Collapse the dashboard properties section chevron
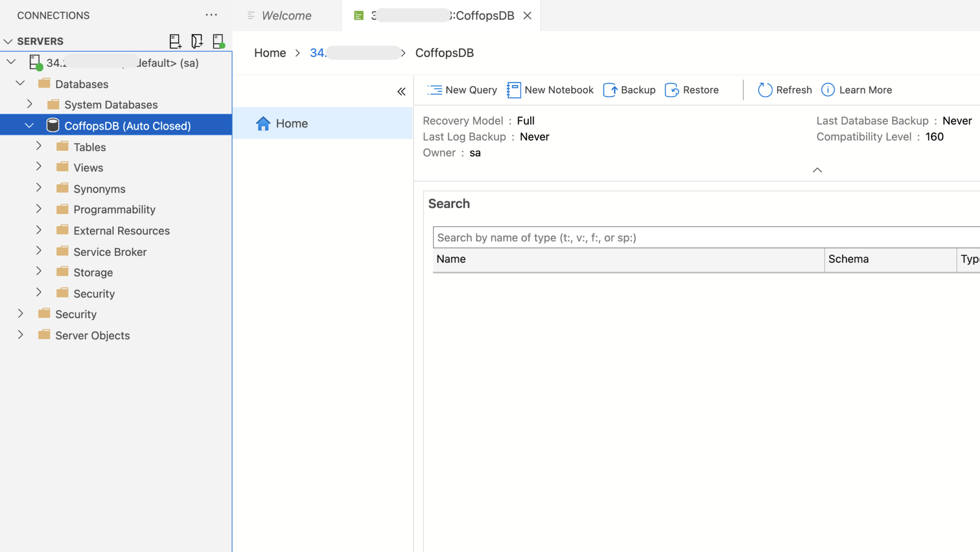The image size is (980, 552). click(x=816, y=170)
